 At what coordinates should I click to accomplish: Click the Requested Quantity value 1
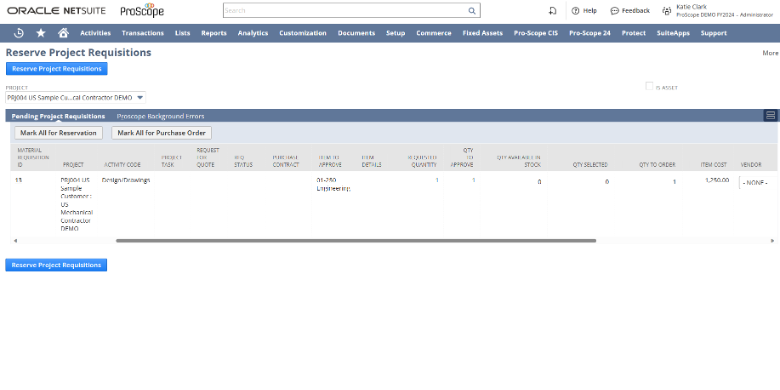coord(437,180)
